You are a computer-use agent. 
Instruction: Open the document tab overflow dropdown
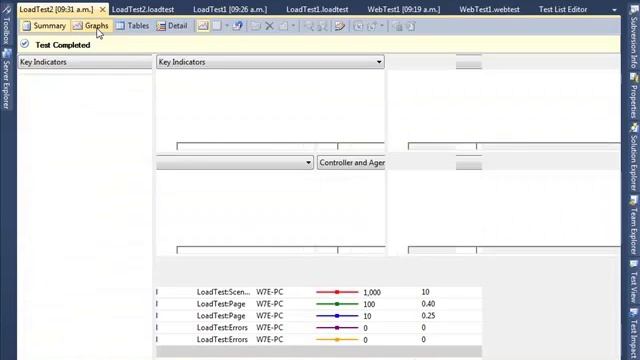click(614, 10)
